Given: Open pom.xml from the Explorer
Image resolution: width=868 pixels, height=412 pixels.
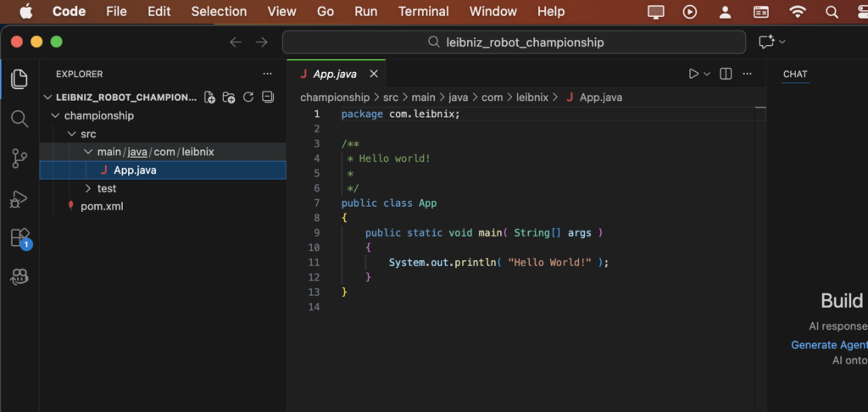Looking at the screenshot, I should [x=103, y=206].
